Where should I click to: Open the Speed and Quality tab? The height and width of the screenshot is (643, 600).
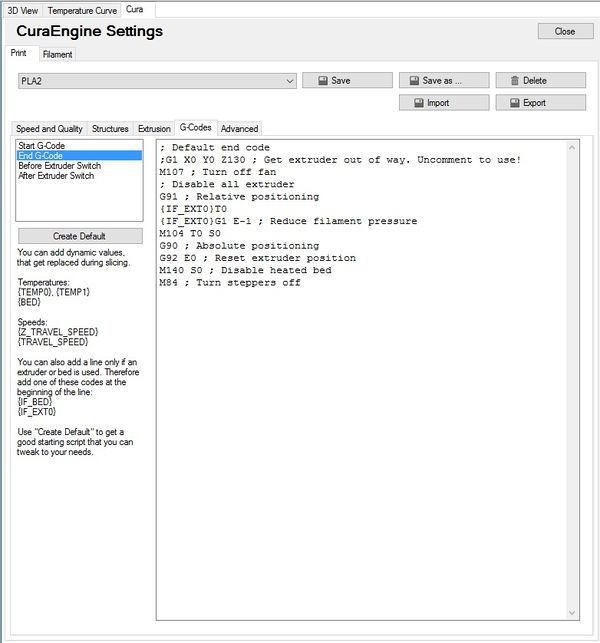[49, 129]
